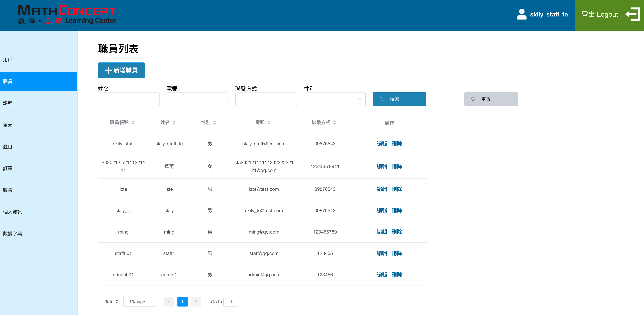The height and width of the screenshot is (315, 644).
Task: Click the 登出 Logout button
Action: [x=609, y=15]
